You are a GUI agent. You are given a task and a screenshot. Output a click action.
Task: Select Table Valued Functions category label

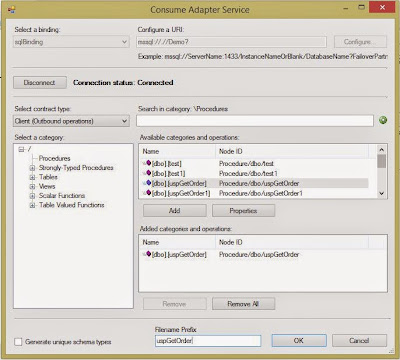point(72,205)
